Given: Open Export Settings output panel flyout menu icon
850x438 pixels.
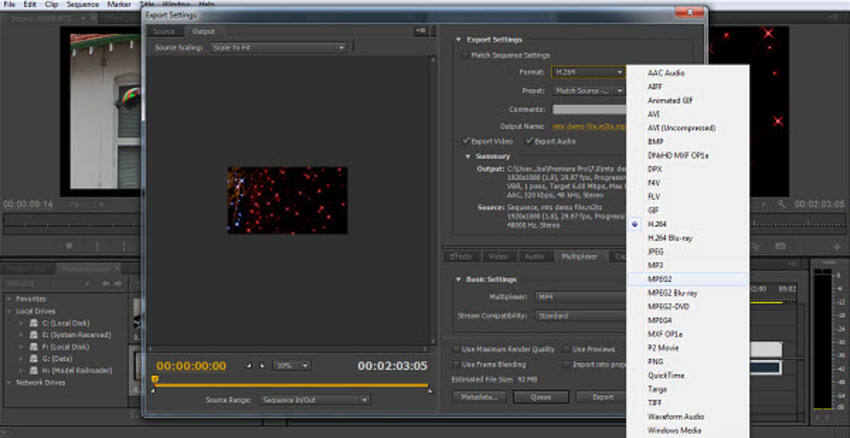Looking at the screenshot, I should pyautogui.click(x=421, y=31).
